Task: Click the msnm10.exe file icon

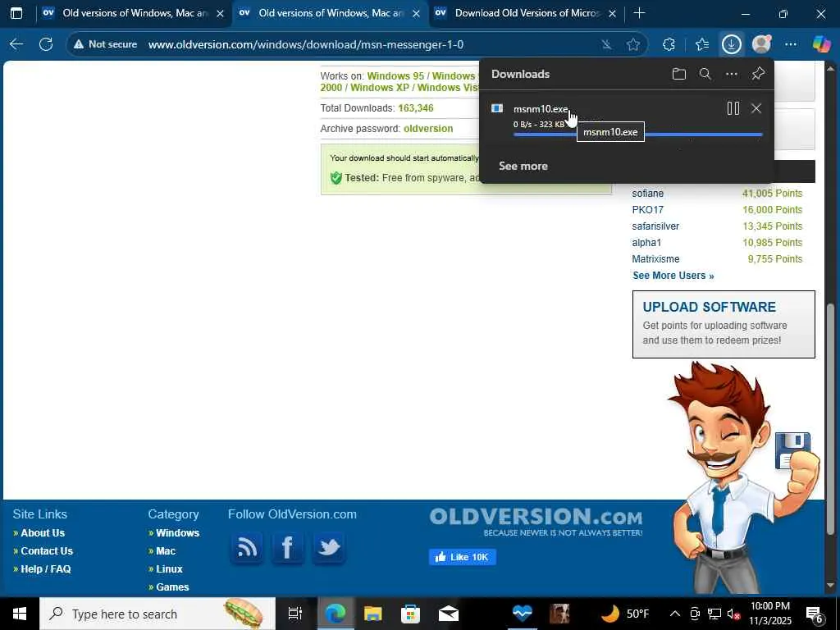Action: click(x=497, y=108)
